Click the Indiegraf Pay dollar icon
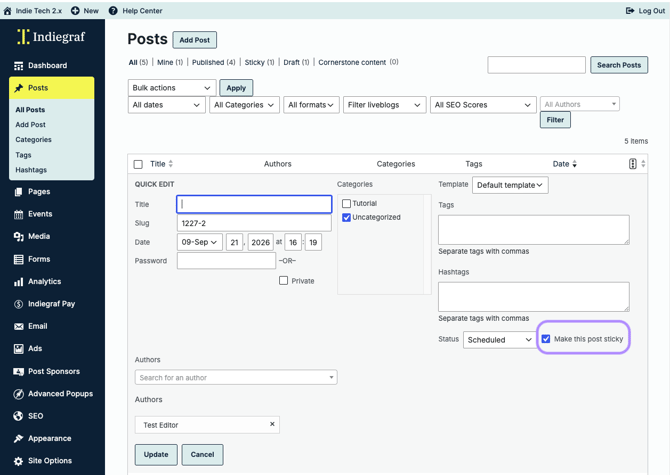Screen dimensions: 670x475 (18, 304)
